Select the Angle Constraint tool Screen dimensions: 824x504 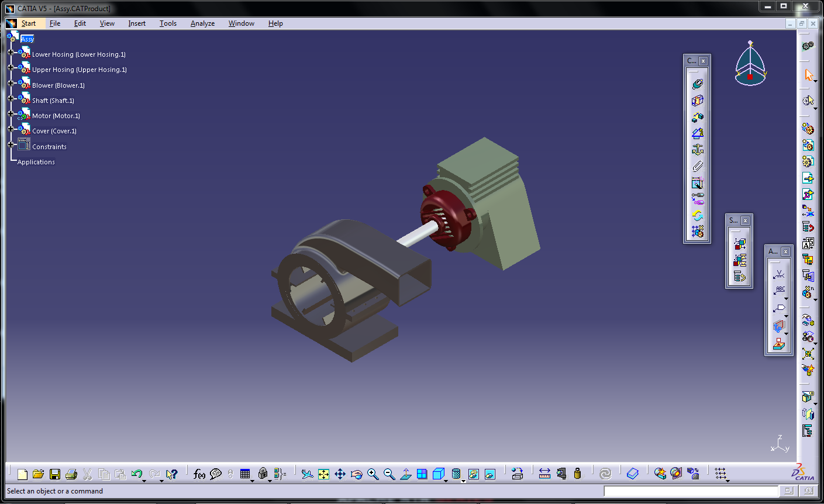(x=697, y=133)
